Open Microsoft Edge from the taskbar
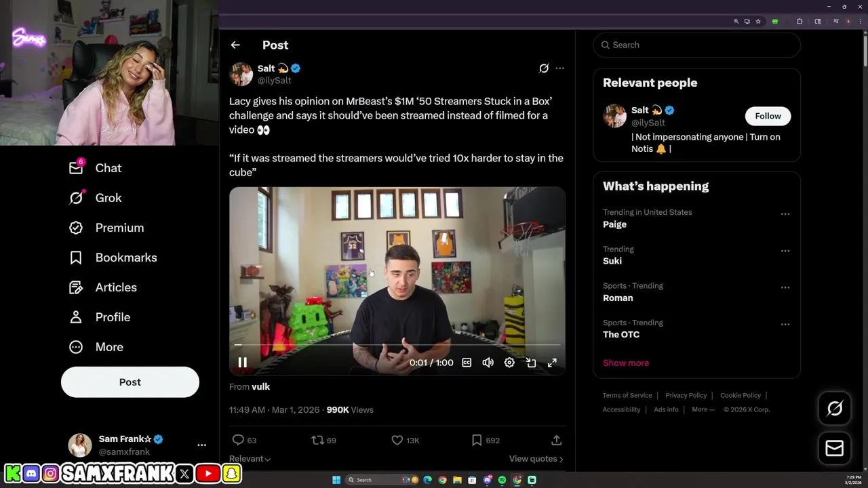The image size is (868, 488). (427, 480)
